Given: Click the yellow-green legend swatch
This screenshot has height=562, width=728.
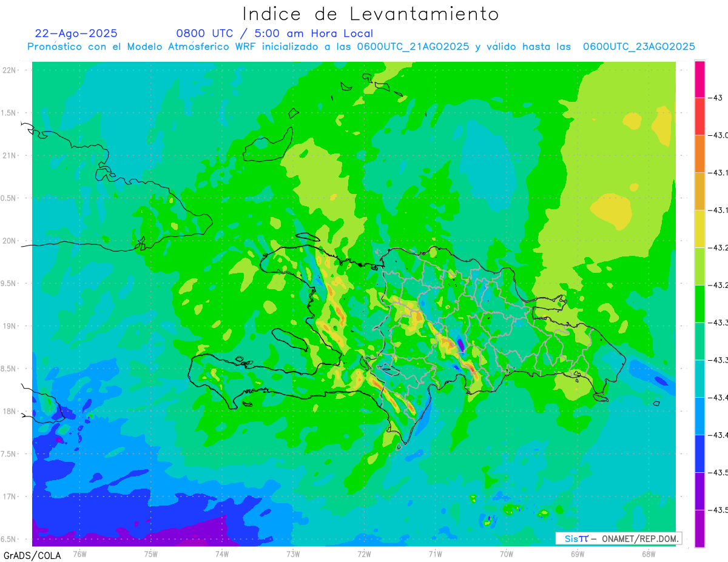Looking at the screenshot, I should 699,266.
